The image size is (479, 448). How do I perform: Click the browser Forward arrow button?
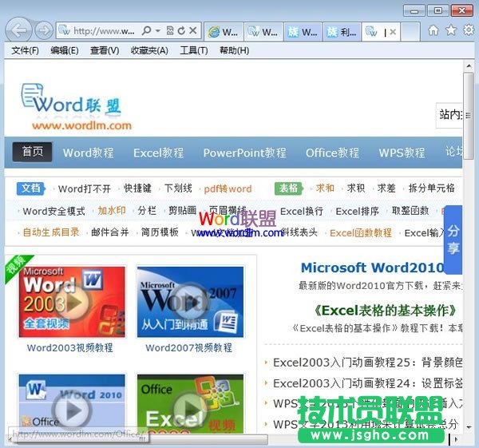[43, 30]
